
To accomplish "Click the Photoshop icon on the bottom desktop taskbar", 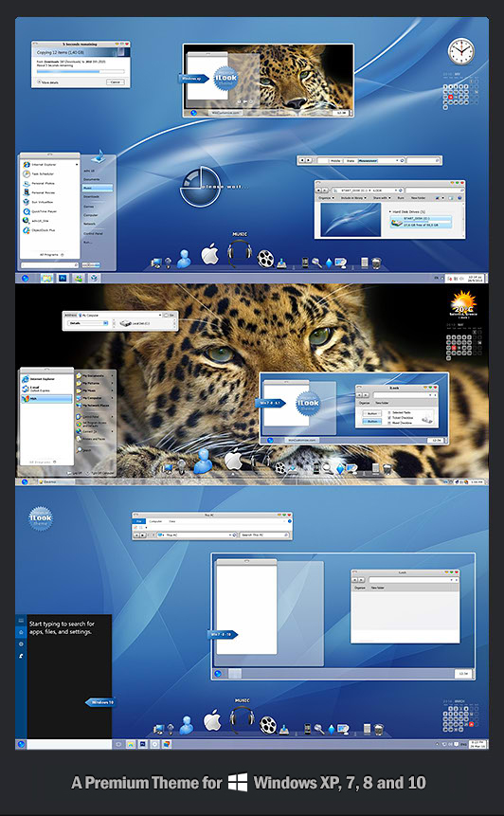I will (142, 744).
